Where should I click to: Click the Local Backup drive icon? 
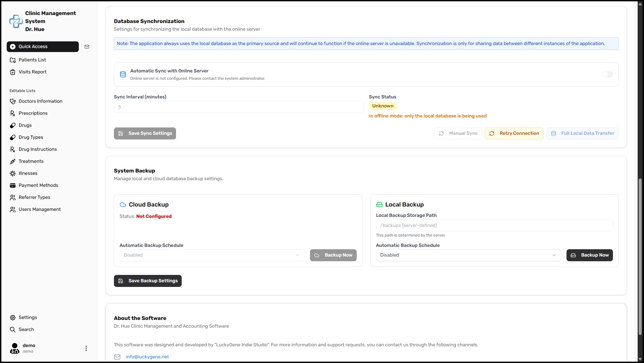coord(379,205)
